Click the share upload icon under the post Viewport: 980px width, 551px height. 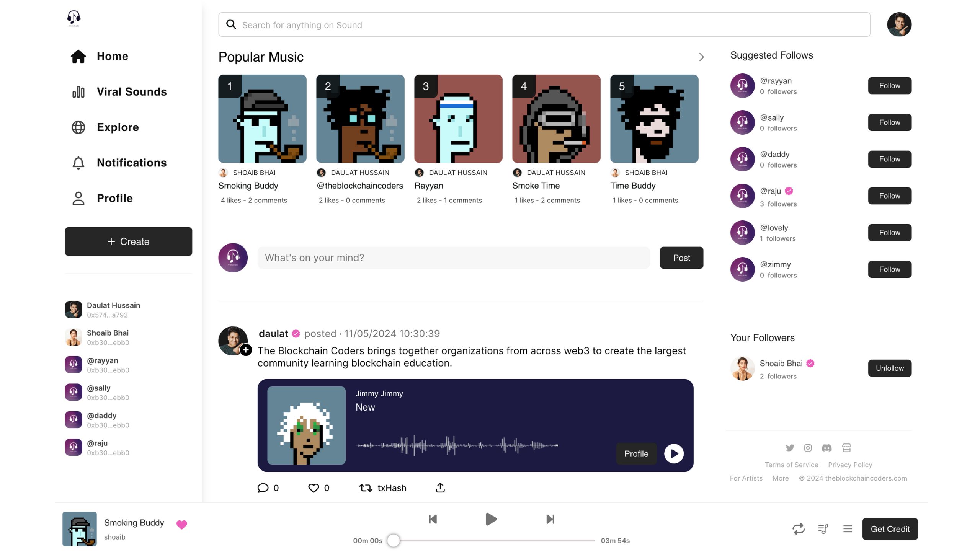coord(439,487)
